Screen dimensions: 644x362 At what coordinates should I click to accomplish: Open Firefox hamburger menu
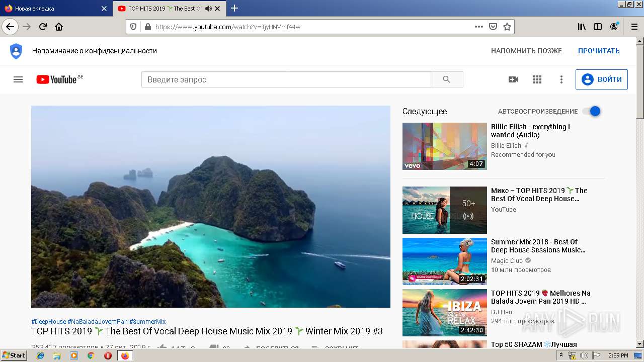pyautogui.click(x=634, y=27)
